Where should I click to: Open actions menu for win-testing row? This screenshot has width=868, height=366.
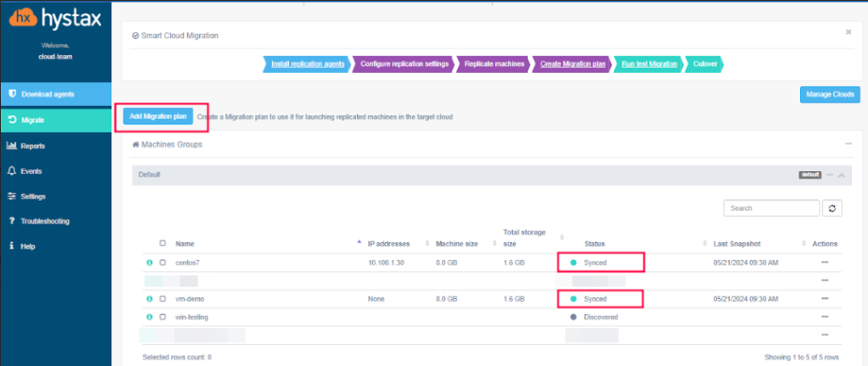point(825,317)
